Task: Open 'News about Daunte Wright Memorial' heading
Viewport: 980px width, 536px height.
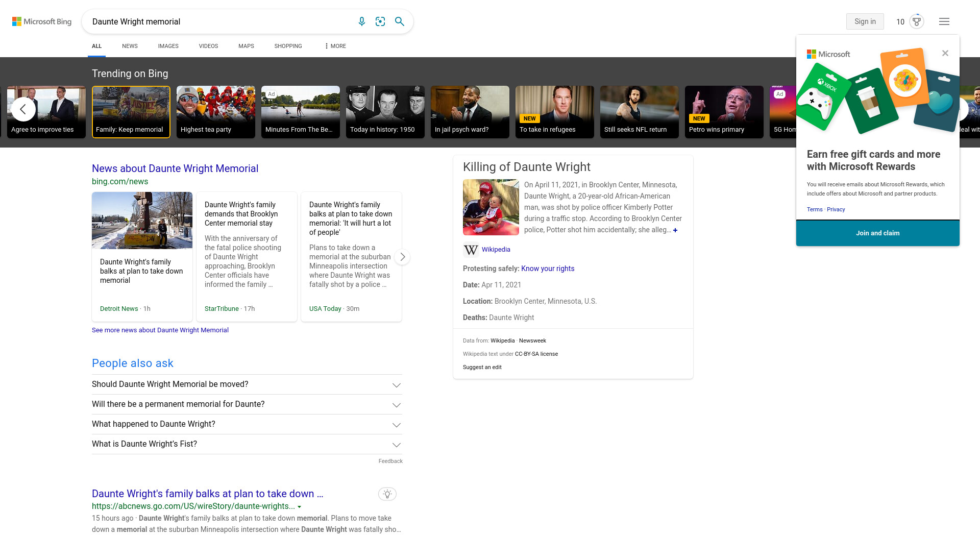Action: pos(175,168)
